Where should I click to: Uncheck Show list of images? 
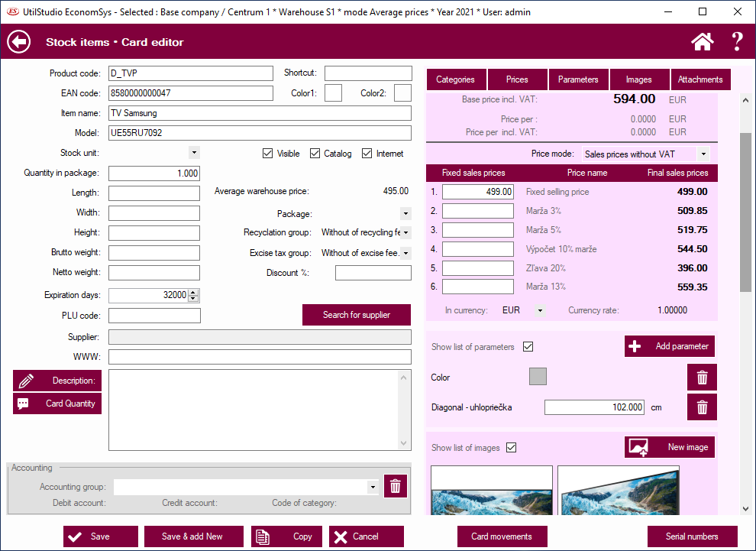pos(512,447)
